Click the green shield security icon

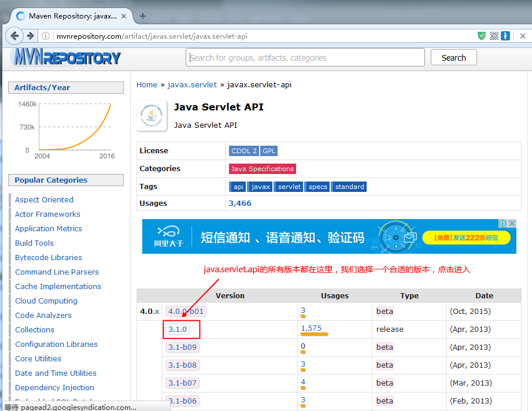(481, 36)
